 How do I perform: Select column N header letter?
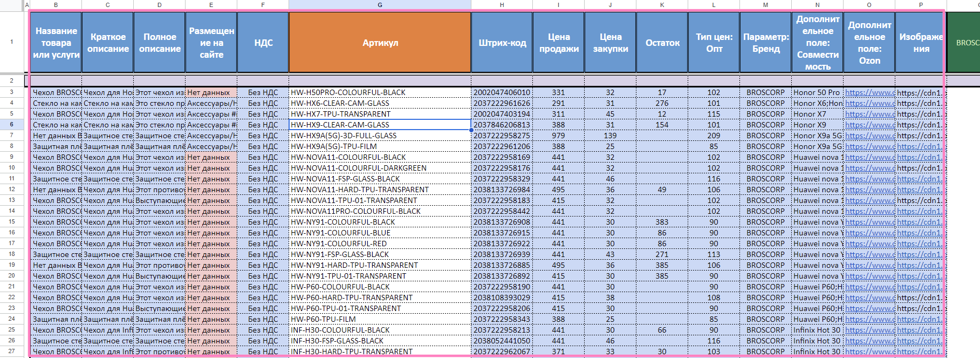tap(817, 5)
